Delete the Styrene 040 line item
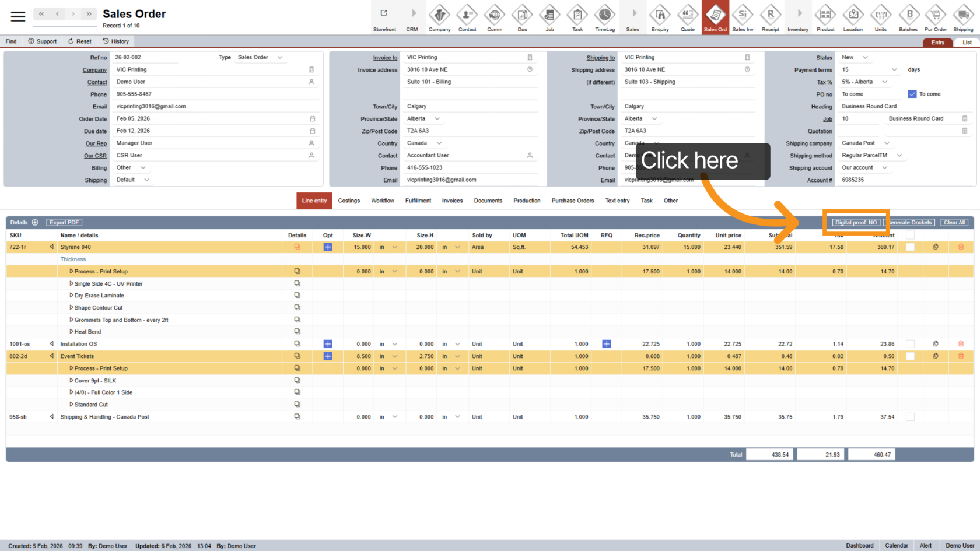Screen dimensions: 980x551 tap(961, 247)
